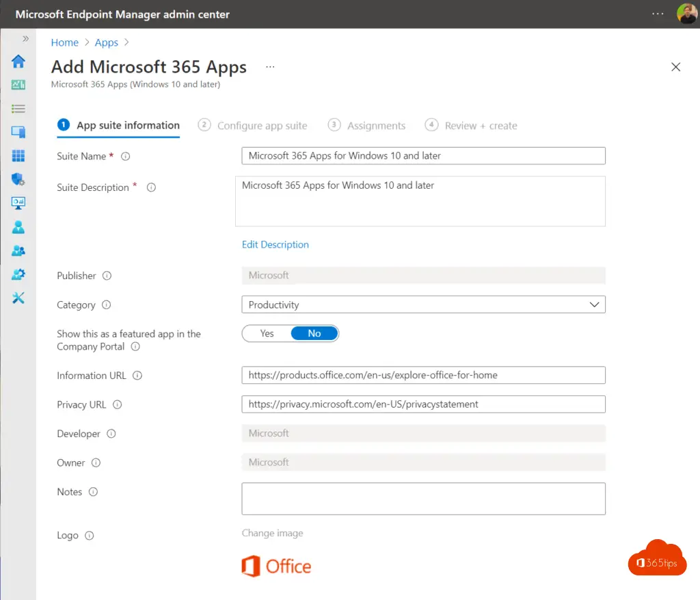Open the Dashboard sidebar icon
Screen dimensions: 700x600
tap(18, 84)
